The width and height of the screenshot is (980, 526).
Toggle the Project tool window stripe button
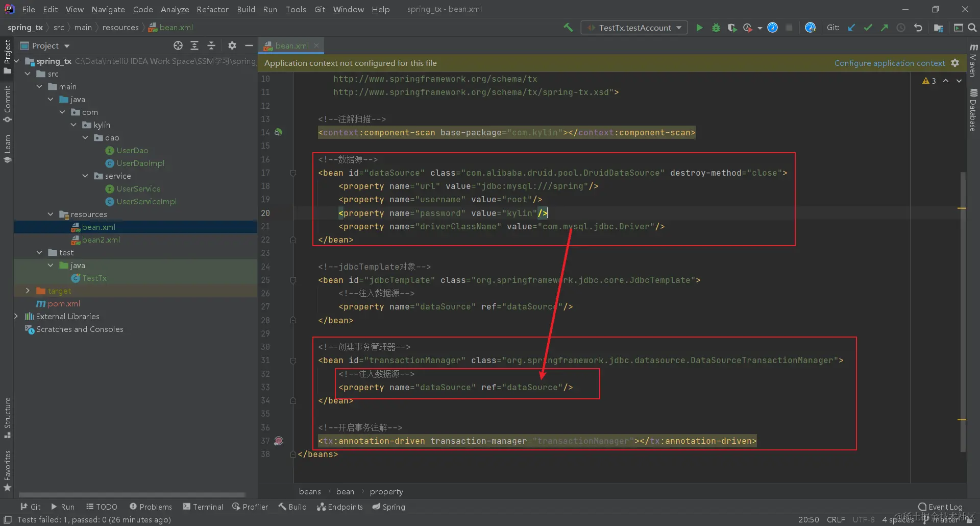click(7, 56)
